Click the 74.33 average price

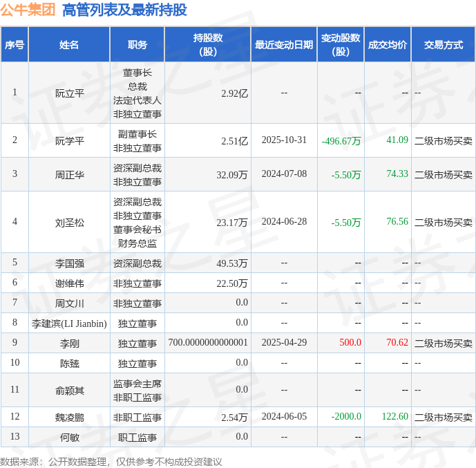click(x=397, y=174)
